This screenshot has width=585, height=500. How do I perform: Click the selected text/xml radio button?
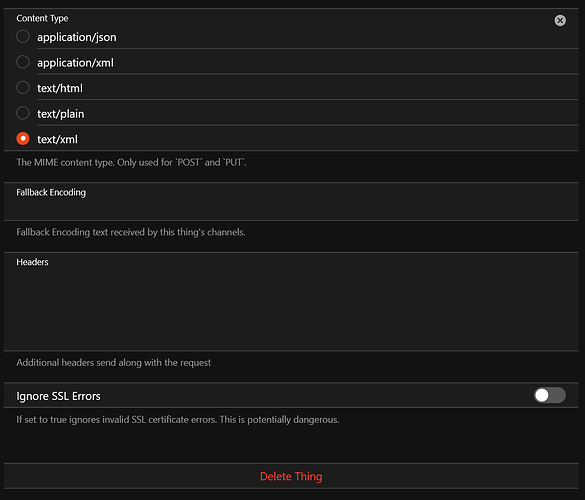pyautogui.click(x=23, y=138)
